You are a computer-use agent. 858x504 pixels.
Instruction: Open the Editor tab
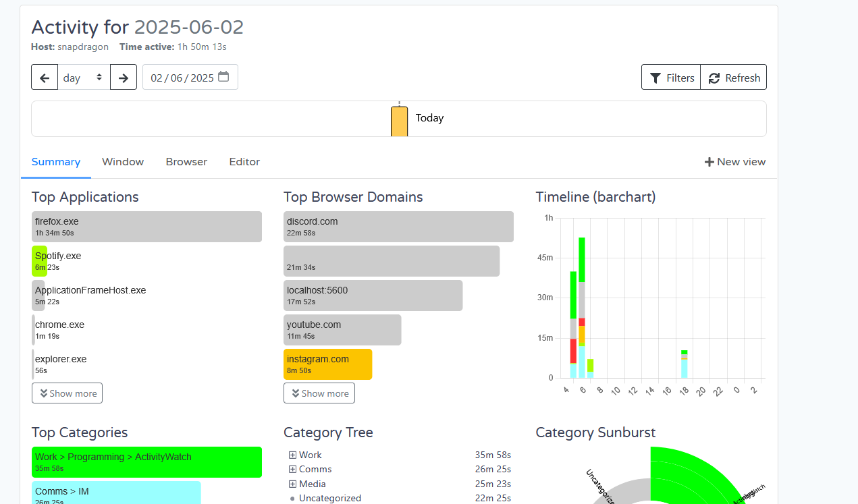tap(244, 162)
